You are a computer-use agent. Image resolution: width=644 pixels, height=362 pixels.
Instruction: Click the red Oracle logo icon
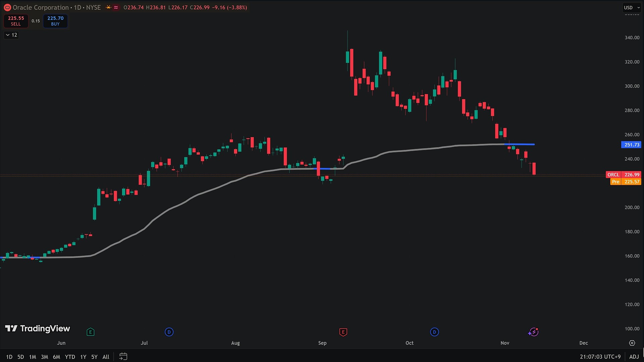click(7, 7)
